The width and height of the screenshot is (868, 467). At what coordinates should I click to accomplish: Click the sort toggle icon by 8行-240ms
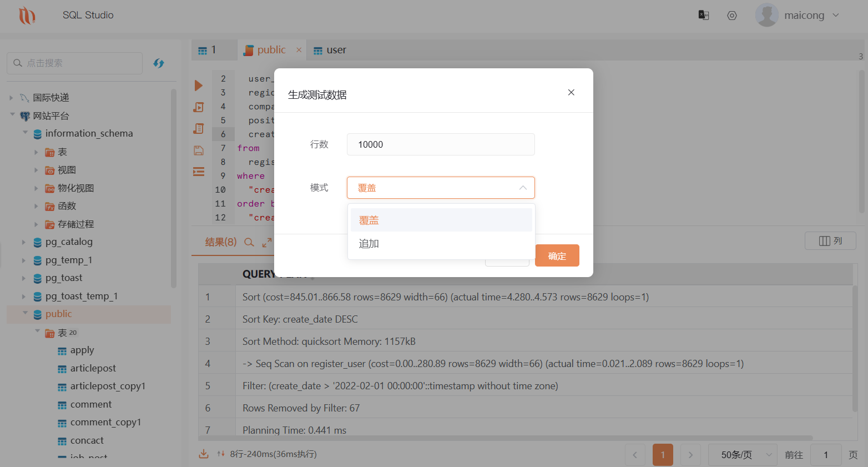pos(221,454)
